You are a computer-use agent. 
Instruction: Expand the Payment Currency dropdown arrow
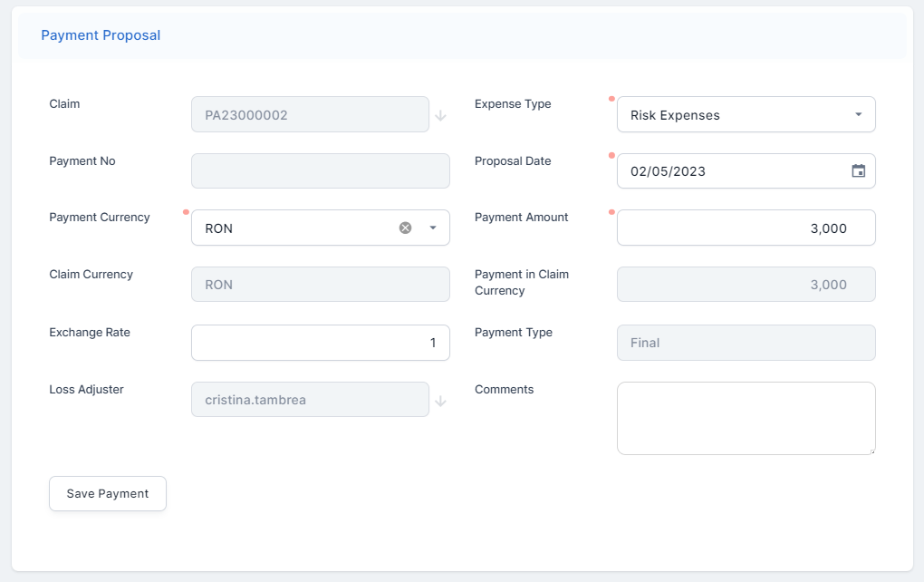(x=433, y=228)
